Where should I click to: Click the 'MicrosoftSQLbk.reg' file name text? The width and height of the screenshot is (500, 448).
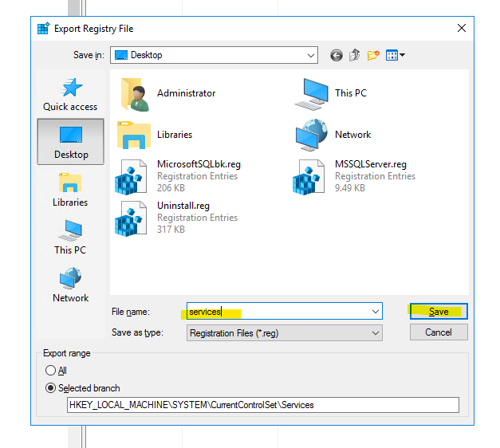tap(199, 164)
